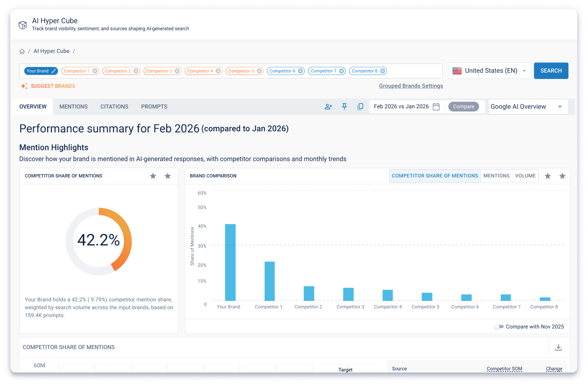Click the Competitor 1 bar in chart

[x=269, y=281]
